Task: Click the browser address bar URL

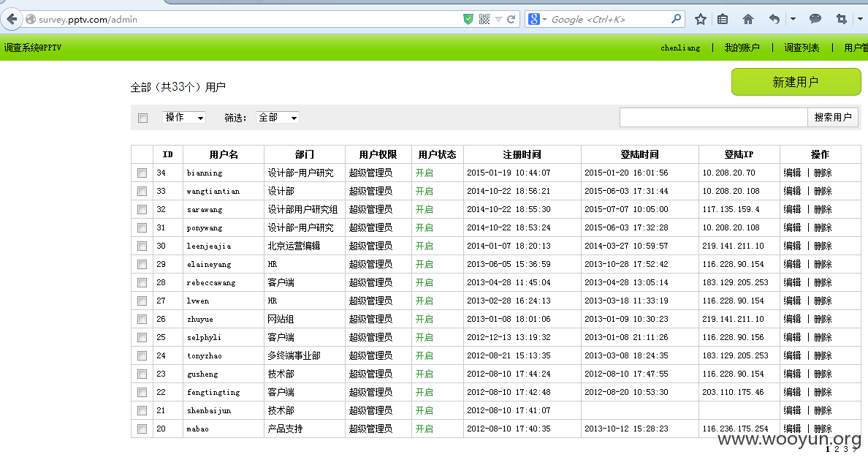Action: pyautogui.click(x=88, y=20)
